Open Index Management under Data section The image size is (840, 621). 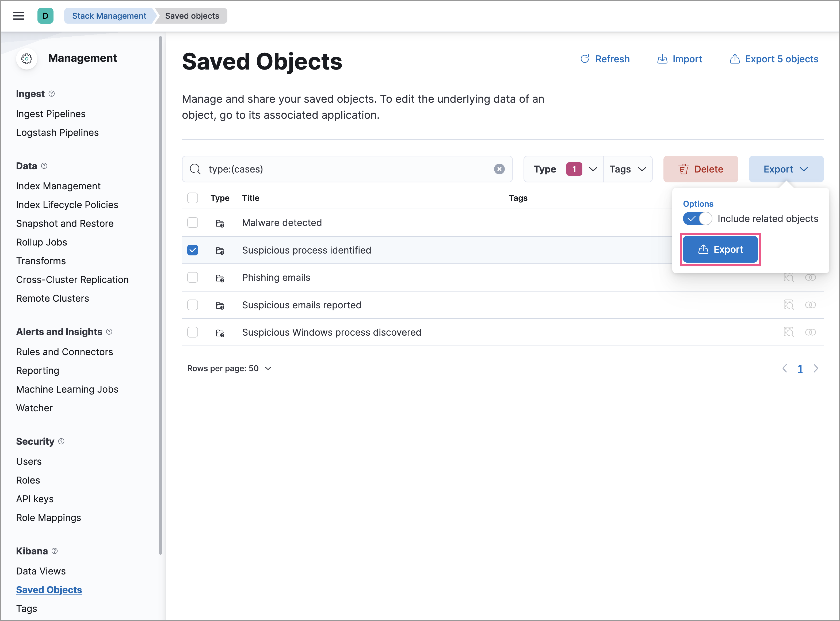[58, 186]
